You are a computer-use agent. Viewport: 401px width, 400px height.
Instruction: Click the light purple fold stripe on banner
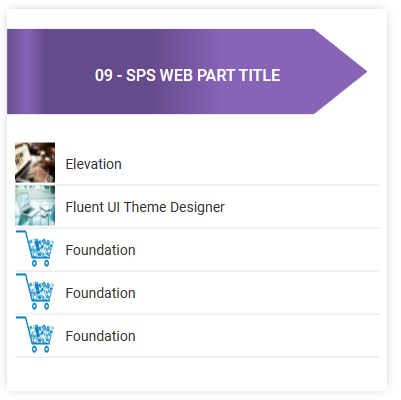tap(29, 71)
